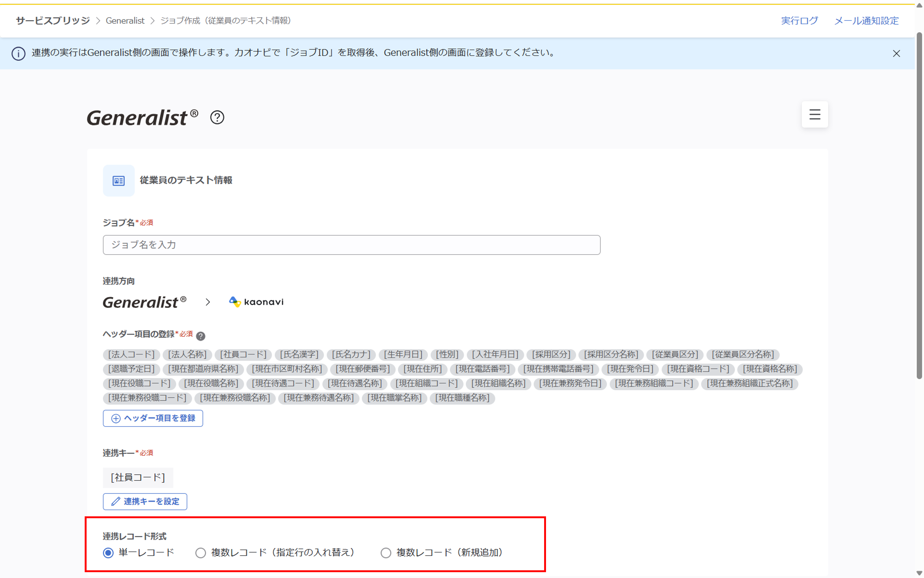
Task: Focus the ジョブ名を入力 text field
Action: (x=351, y=245)
